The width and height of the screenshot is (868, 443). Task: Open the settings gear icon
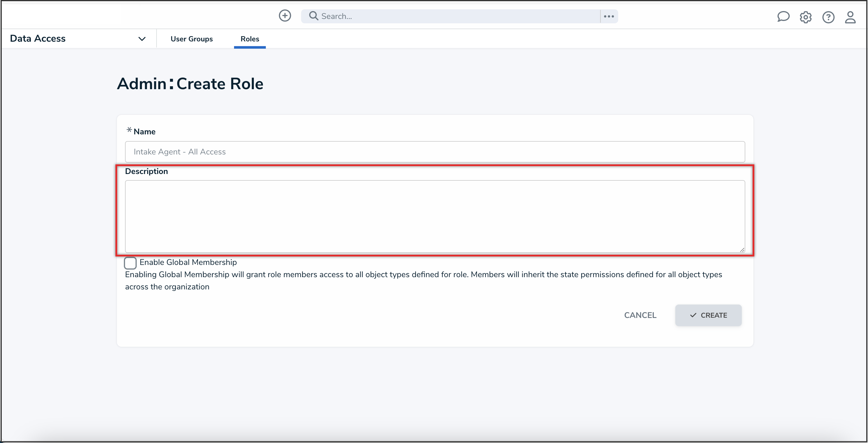[806, 17]
